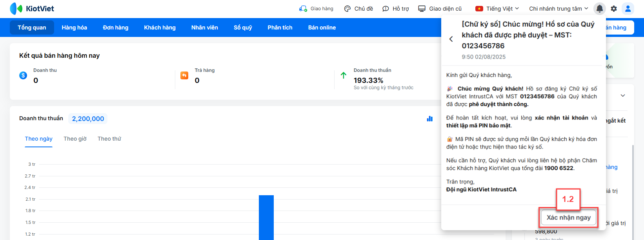Click the Vietnam flag icon
The height and width of the screenshot is (240, 644).
coord(479,9)
